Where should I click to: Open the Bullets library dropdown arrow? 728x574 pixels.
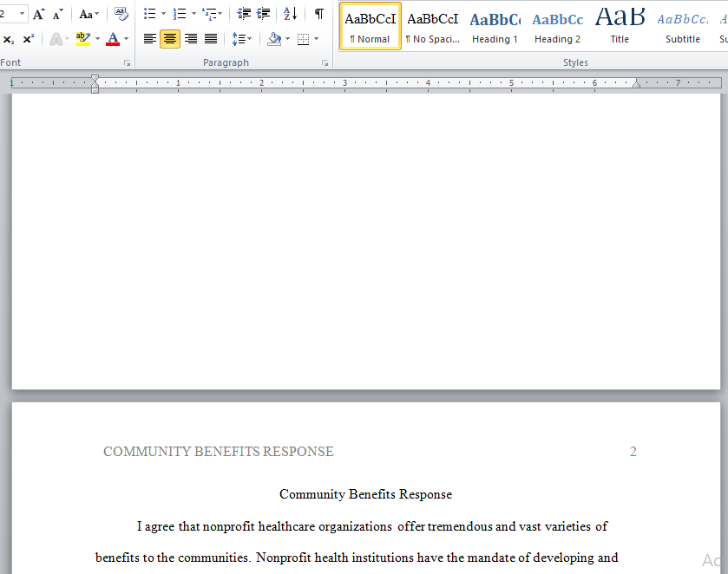coord(163,14)
